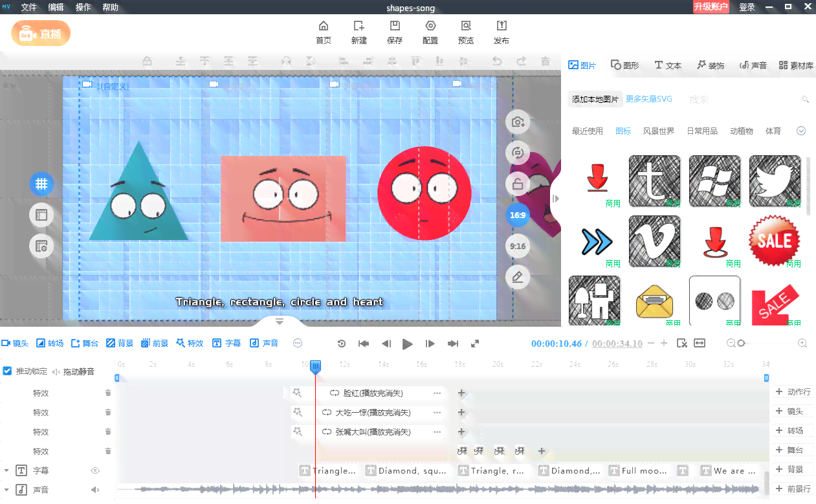Screen dimensions: 816x504
Task: Select the SALE badge image thumbnail
Action: (775, 241)
